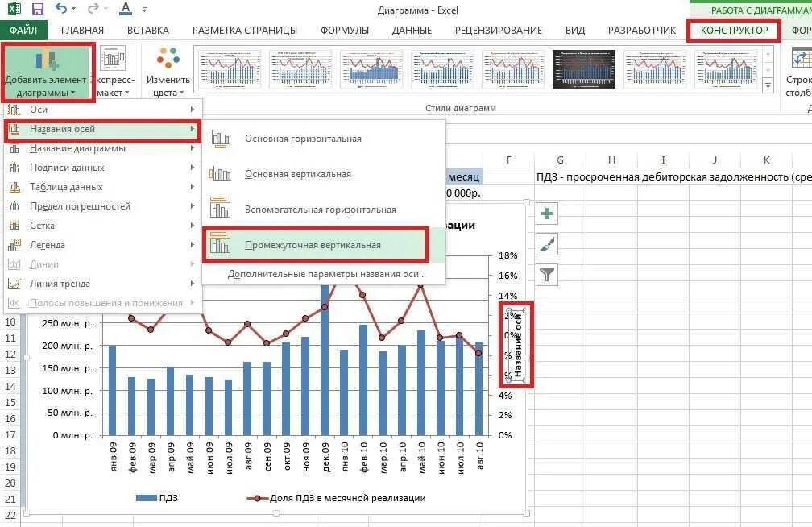This screenshot has height=527, width=812.
Task: Apply the first chart style thumbnail
Action: (230, 69)
